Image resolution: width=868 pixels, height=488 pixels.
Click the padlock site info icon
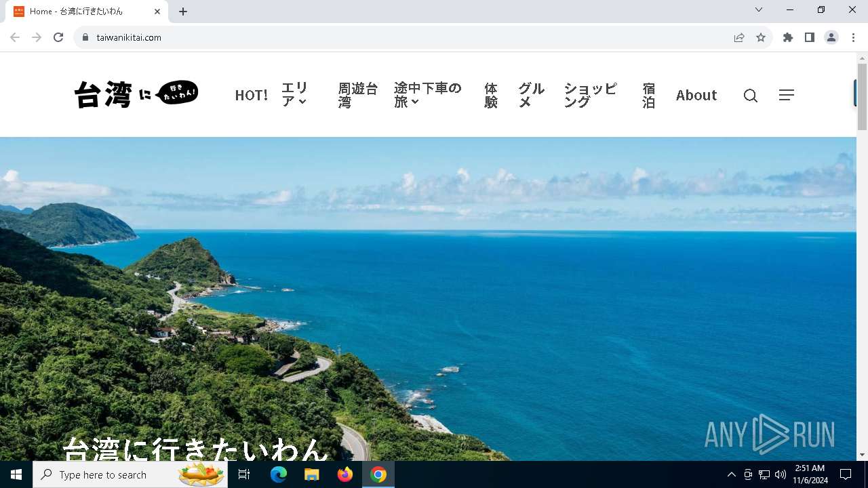pyautogui.click(x=85, y=37)
